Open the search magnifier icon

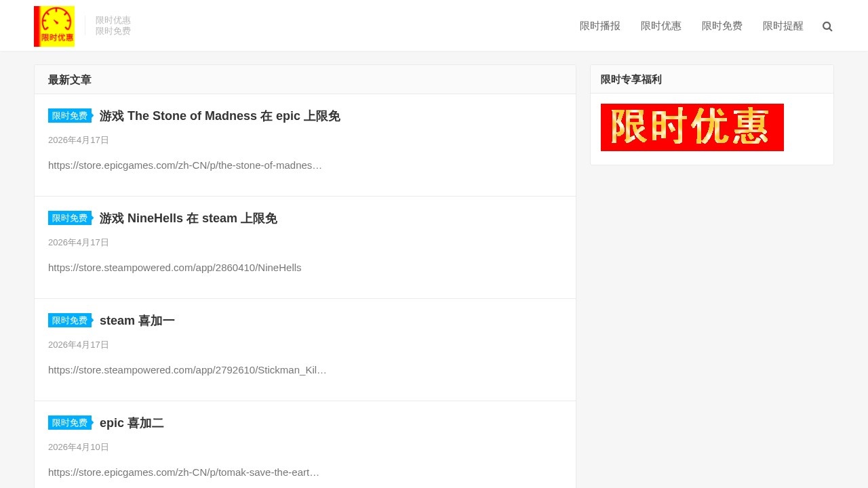point(827,26)
